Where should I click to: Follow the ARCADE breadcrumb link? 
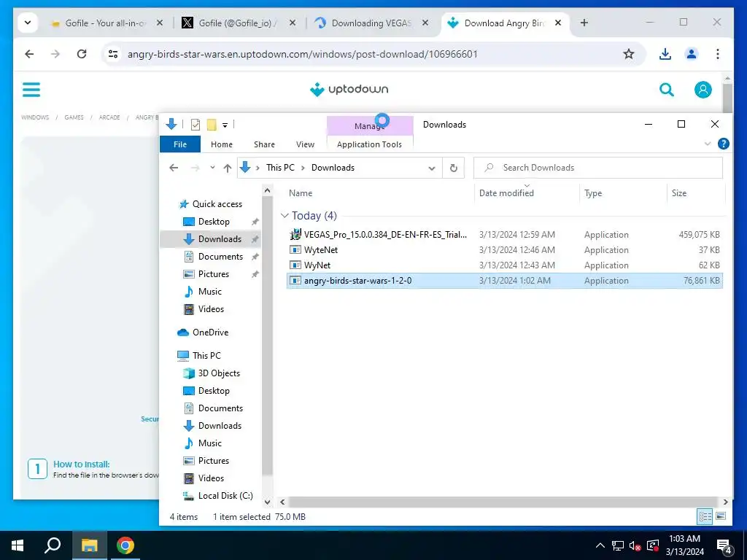[109, 117]
